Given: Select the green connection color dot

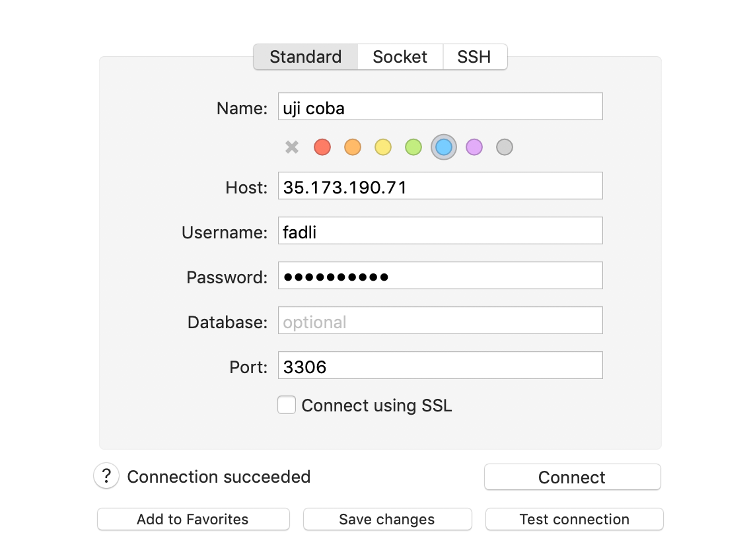Looking at the screenshot, I should click(x=413, y=147).
